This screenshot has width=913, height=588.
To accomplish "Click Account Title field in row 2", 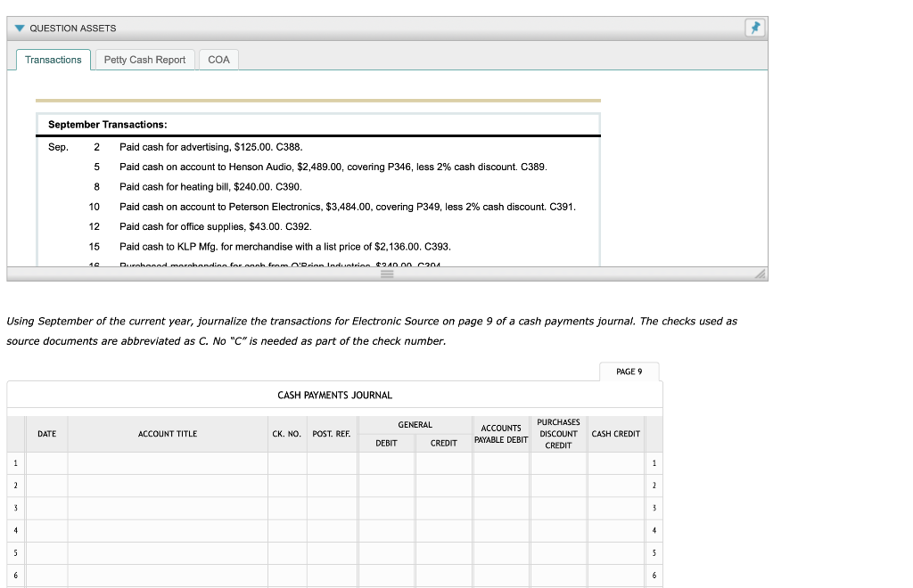I will [168, 486].
